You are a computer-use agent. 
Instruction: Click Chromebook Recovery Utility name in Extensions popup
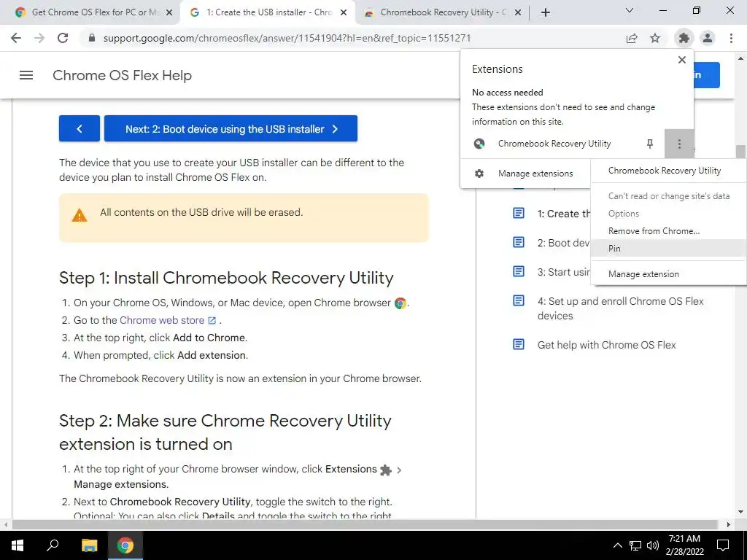click(x=554, y=144)
